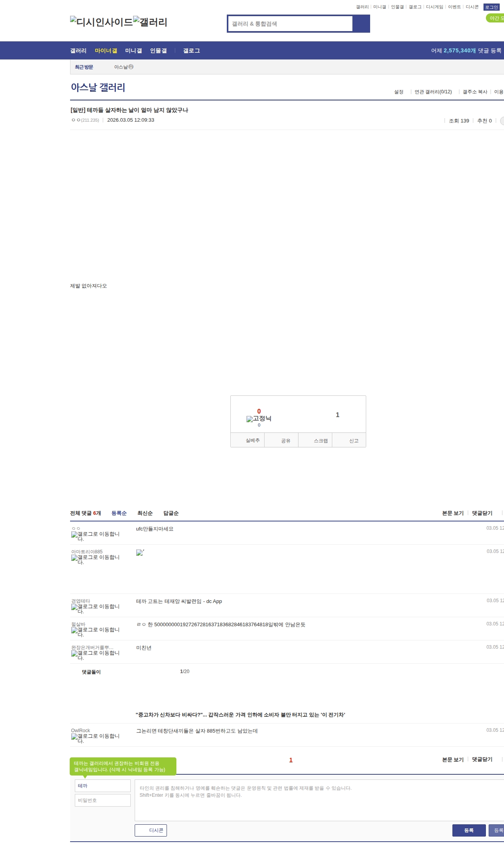Click the post title 테까들 살자하는 날이
504x846 pixels.
coord(129,110)
